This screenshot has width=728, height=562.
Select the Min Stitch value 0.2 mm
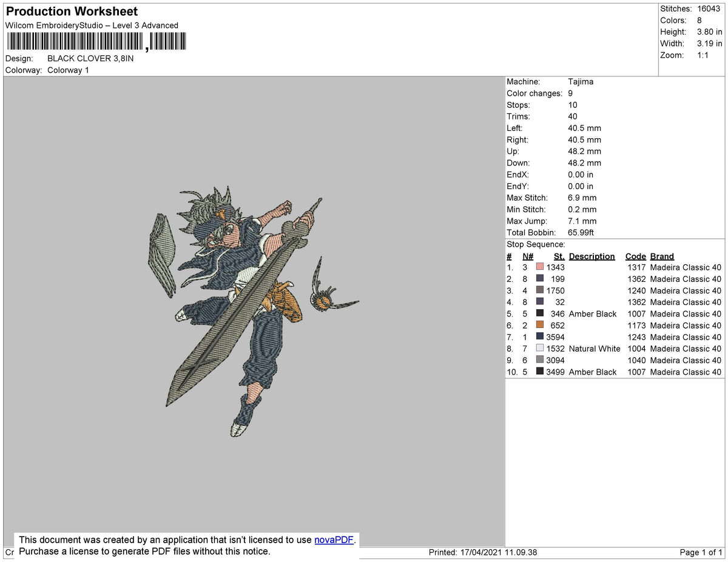click(x=582, y=210)
